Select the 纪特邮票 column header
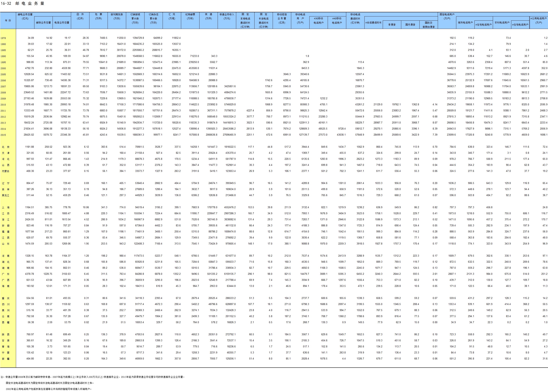Viewport: 548px width, 392px height. [x=190, y=16]
